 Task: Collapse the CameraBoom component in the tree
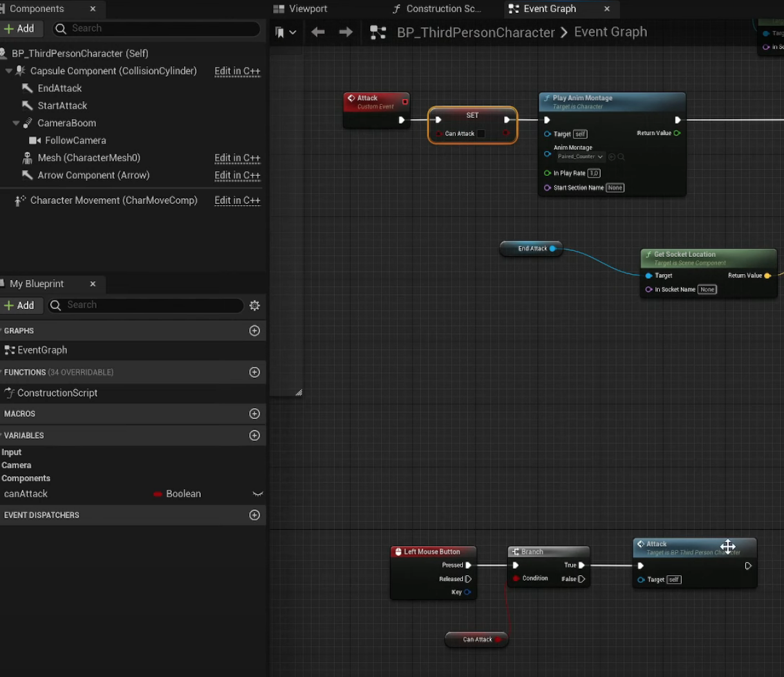[x=15, y=122]
